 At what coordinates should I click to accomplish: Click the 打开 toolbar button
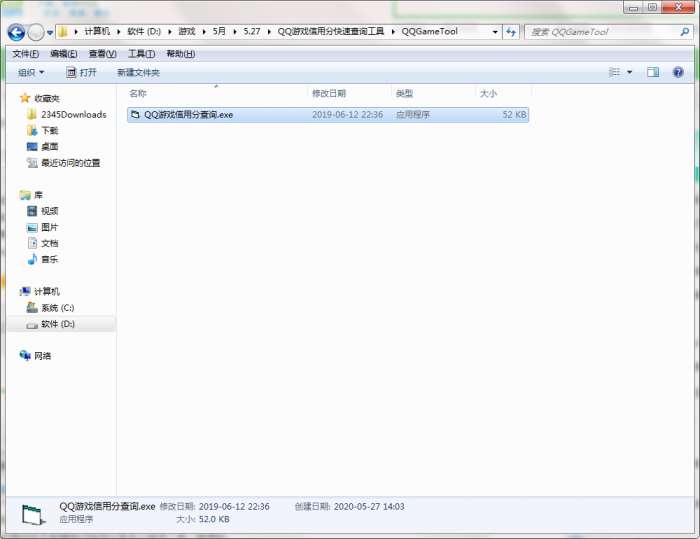coord(81,72)
